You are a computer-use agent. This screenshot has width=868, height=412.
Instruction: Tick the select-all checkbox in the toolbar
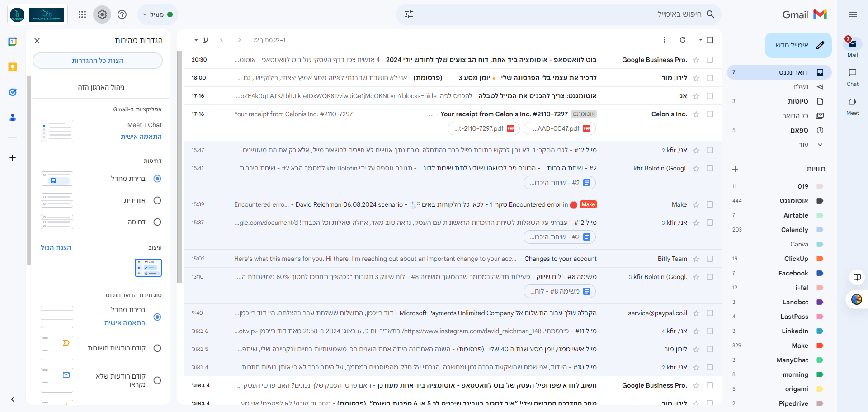point(710,40)
